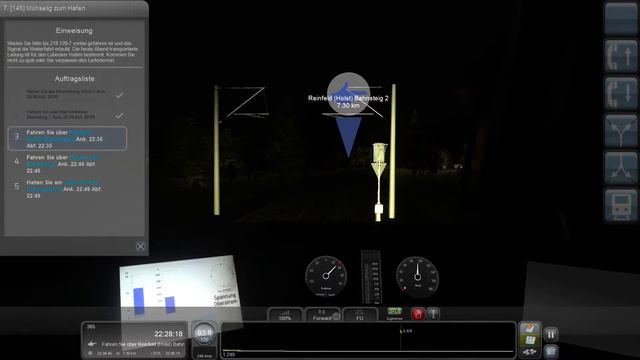Viewport: 640px width, 360px height.
Task: Adjust the FU brake control
Action: (x=360, y=314)
